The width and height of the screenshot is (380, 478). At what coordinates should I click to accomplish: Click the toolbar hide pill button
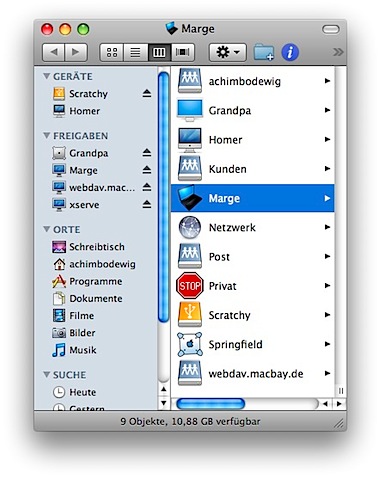pyautogui.click(x=331, y=29)
